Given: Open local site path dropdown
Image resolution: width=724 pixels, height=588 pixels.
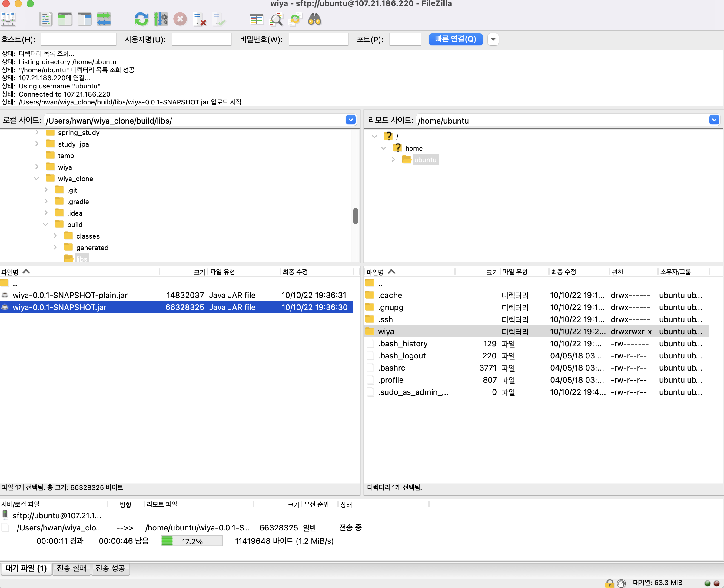Looking at the screenshot, I should click(351, 120).
